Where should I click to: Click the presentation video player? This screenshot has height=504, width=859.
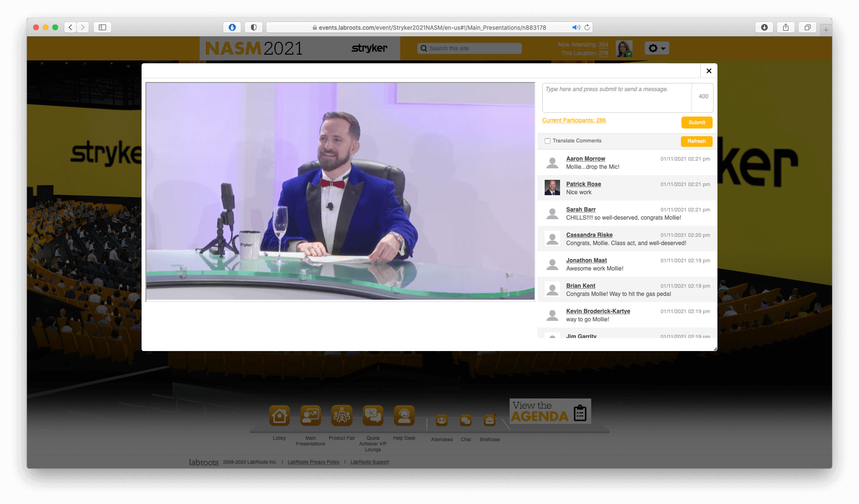pos(340,191)
